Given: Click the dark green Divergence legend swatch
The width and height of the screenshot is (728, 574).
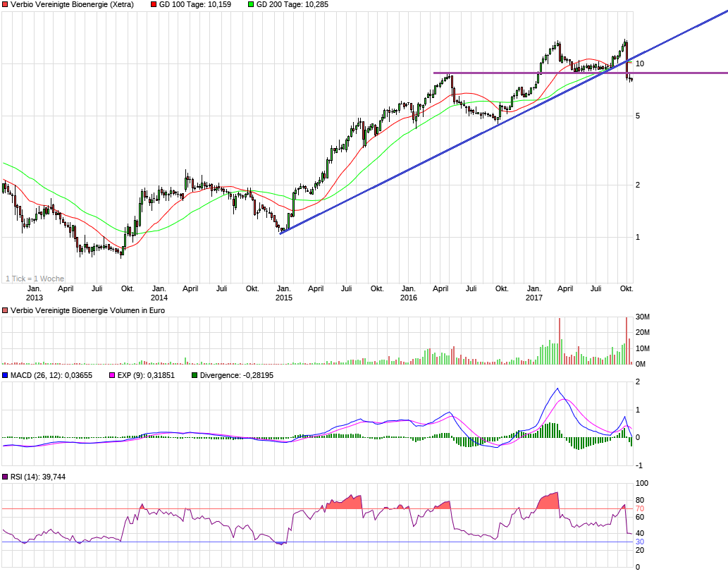Looking at the screenshot, I should pos(195,375).
